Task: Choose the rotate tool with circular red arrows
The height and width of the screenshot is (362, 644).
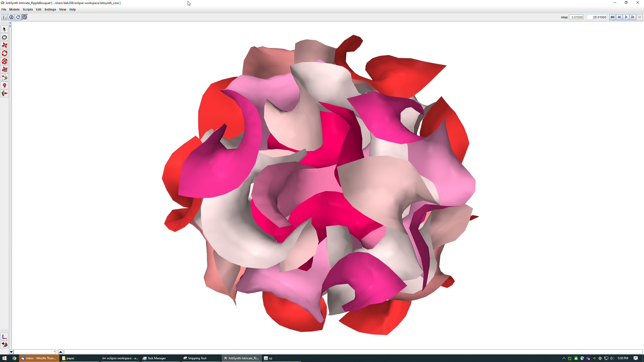Action: (4, 53)
